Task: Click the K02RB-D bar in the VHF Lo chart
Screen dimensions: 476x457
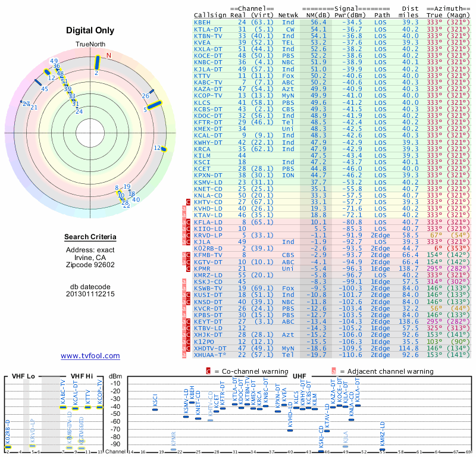Action: tap(8, 447)
